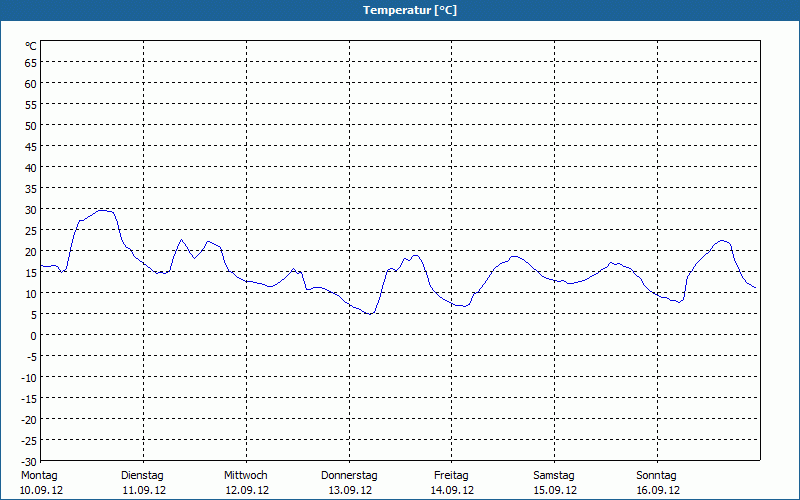Click the Monday temperature peak near 30°C
This screenshot has height=500, width=800.
point(104,210)
